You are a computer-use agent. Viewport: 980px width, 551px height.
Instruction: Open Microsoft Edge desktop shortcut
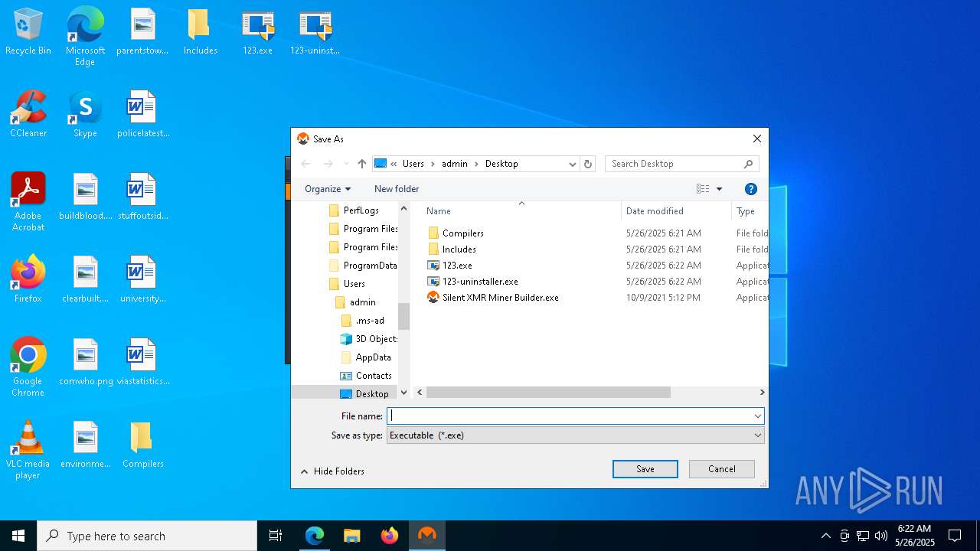pyautogui.click(x=85, y=37)
